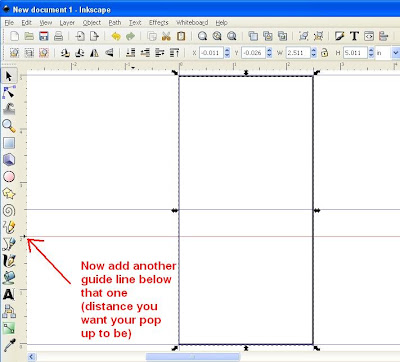
Task: Lower selection to bottom
Action: [130, 53]
